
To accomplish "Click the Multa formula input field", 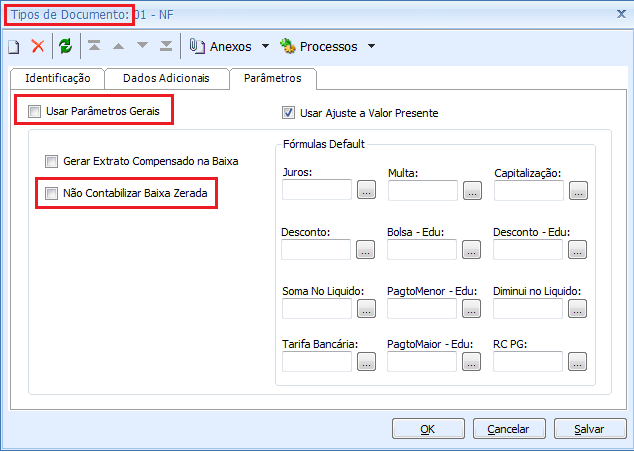I will click(423, 190).
